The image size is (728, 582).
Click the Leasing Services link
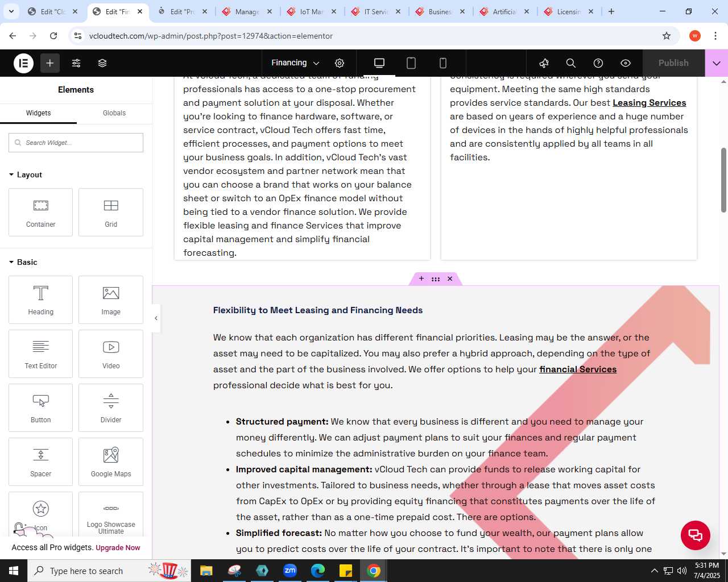click(649, 103)
